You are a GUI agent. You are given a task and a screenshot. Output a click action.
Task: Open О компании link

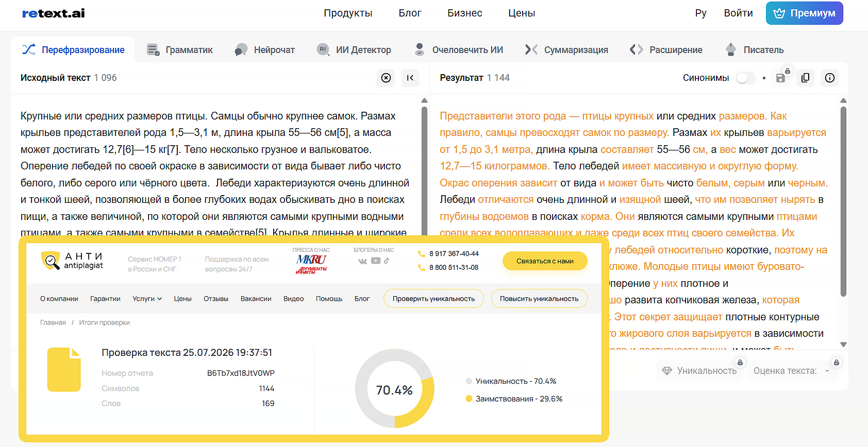point(59,299)
